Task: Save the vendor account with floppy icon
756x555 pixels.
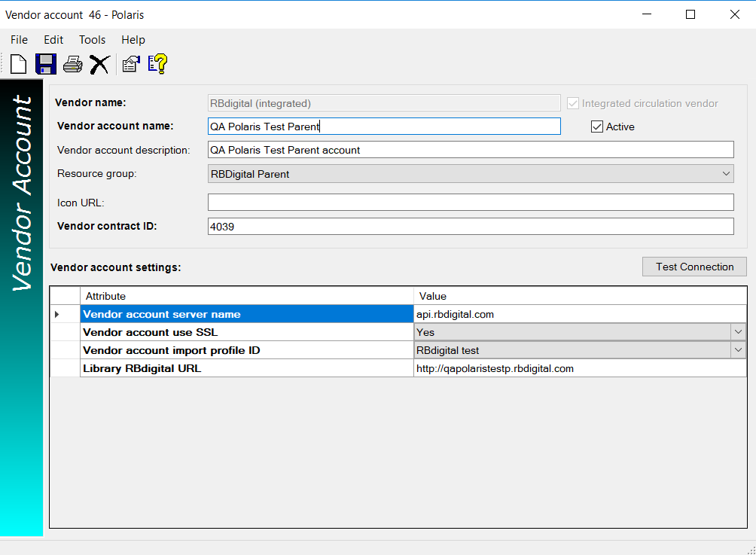Action: 46,64
